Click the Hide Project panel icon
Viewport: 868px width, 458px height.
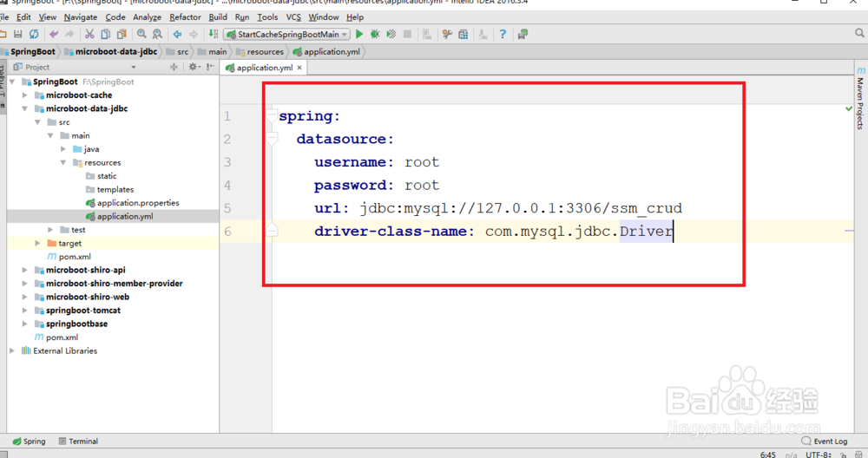210,67
